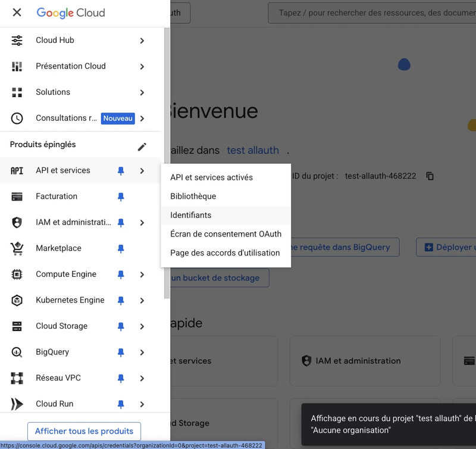Expand the Réseau VPC submenu arrow
This screenshot has width=476, height=449.
pyautogui.click(x=142, y=379)
